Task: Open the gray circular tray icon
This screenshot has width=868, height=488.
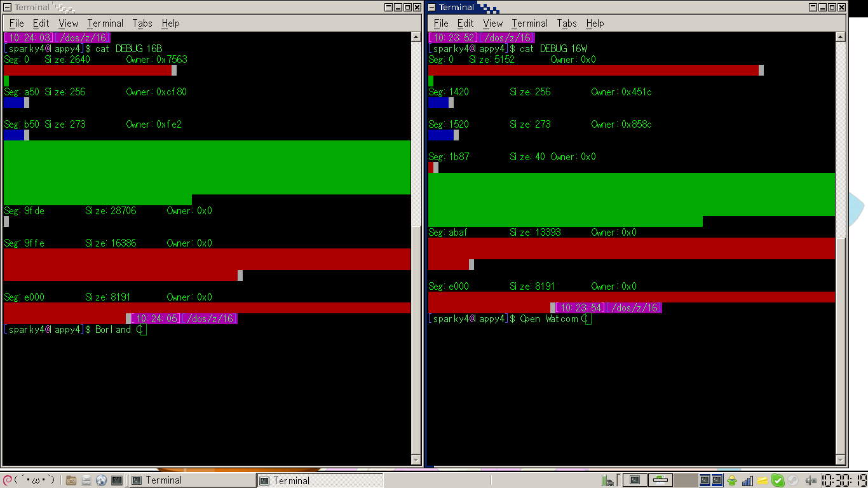Action: tap(793, 480)
